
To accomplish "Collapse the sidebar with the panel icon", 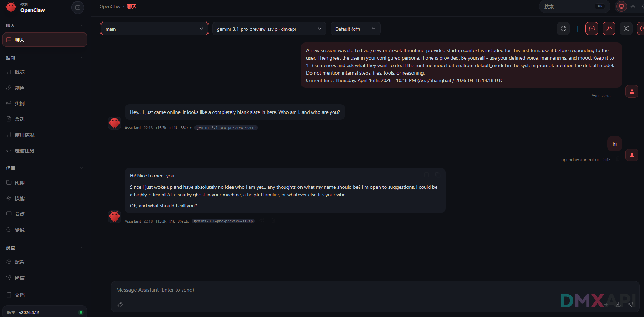I will point(78,7).
